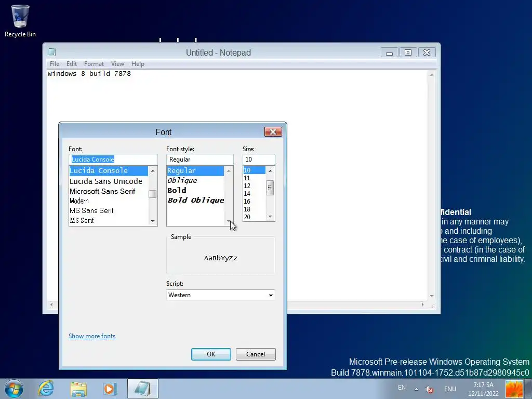Click the Font name input field

[x=113, y=159]
